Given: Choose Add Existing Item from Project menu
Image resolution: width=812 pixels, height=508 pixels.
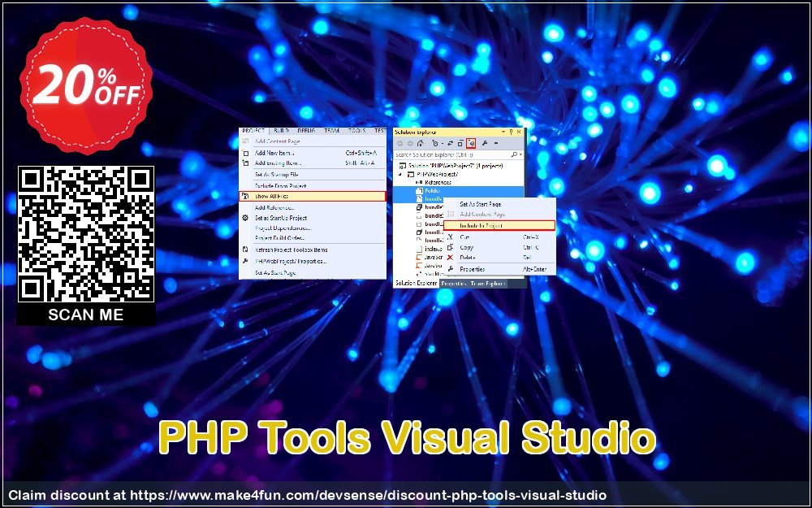Looking at the screenshot, I should click(x=313, y=163).
